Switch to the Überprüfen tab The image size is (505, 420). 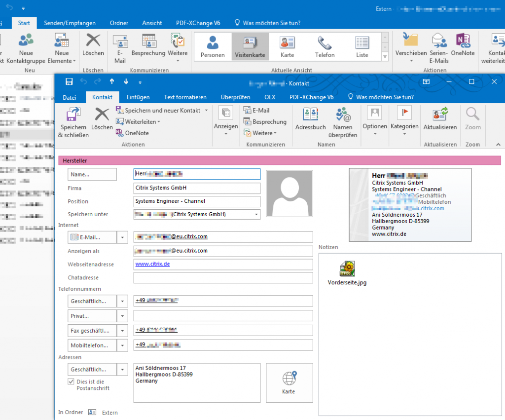tap(235, 97)
